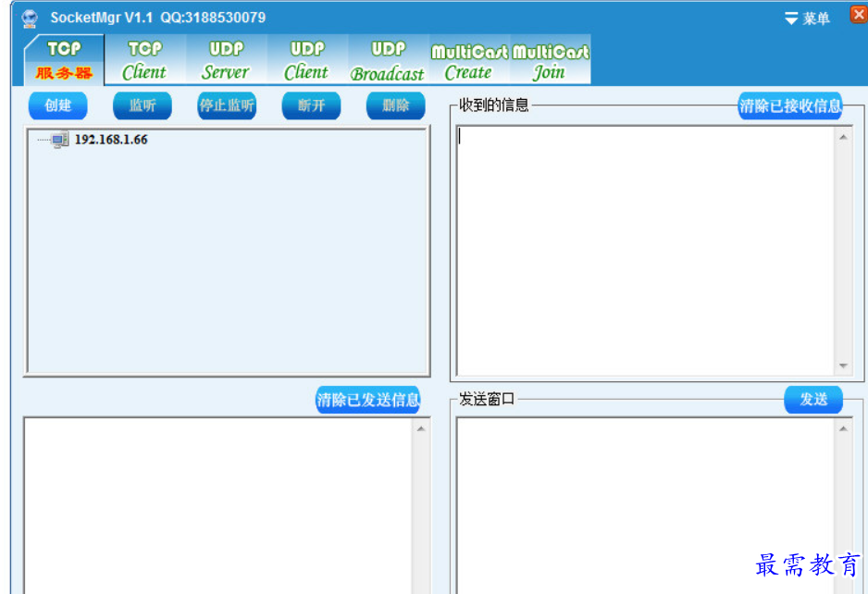Screen dimensions: 868x594
Task: Switch to the TCP 服务器 tab
Action: coord(64,60)
